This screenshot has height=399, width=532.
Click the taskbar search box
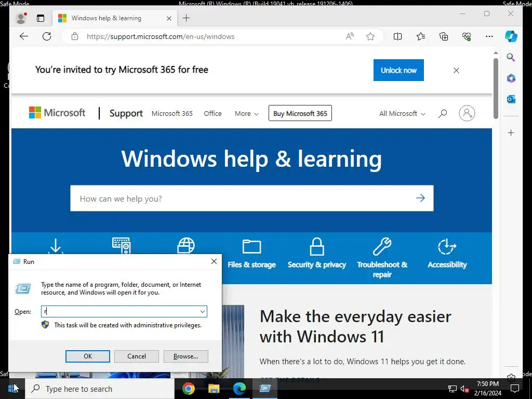tap(100, 389)
